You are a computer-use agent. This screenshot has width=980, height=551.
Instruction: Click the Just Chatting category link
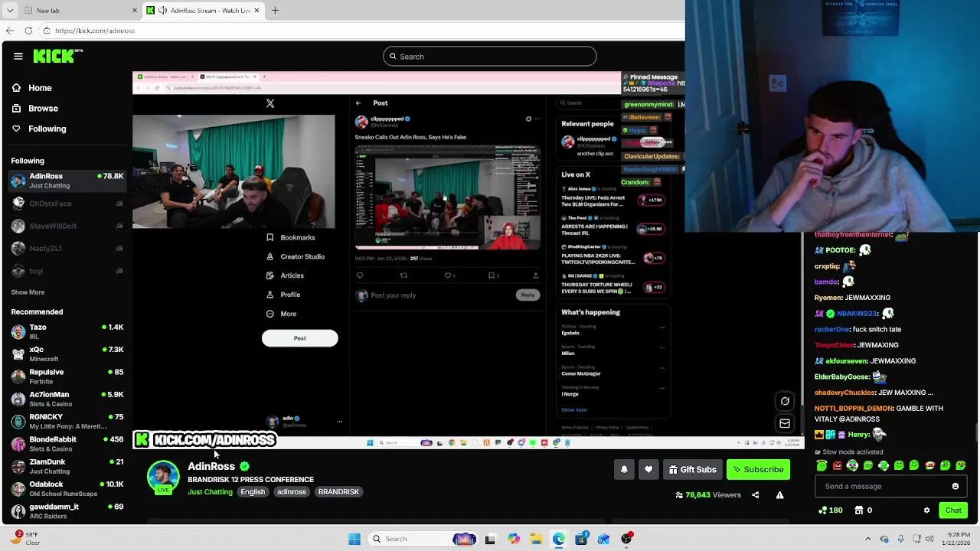click(x=210, y=492)
